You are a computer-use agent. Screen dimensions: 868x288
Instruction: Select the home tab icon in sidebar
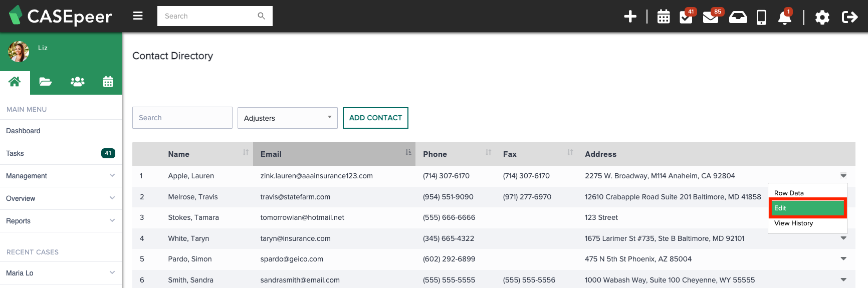click(15, 82)
